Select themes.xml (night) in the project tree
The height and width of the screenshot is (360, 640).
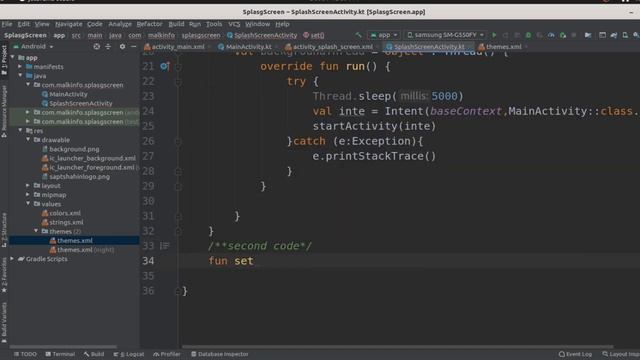82,250
